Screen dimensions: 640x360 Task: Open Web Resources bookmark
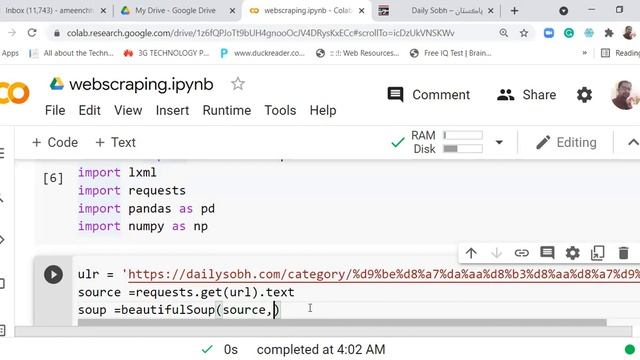coord(358,53)
